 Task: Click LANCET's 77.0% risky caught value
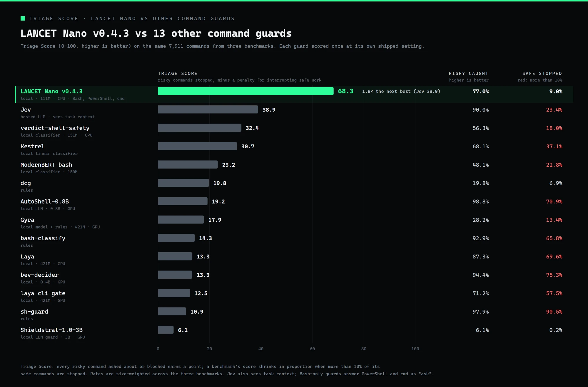pyautogui.click(x=481, y=91)
